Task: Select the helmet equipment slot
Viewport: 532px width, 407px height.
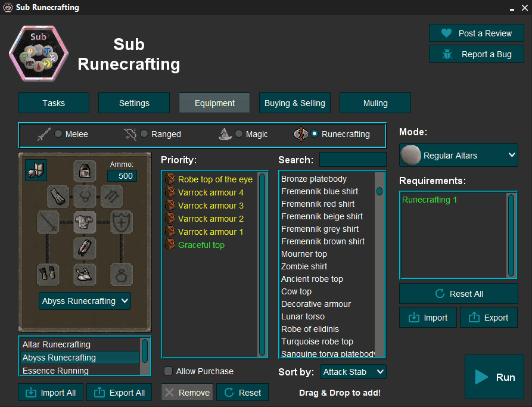Action: pyautogui.click(x=85, y=172)
